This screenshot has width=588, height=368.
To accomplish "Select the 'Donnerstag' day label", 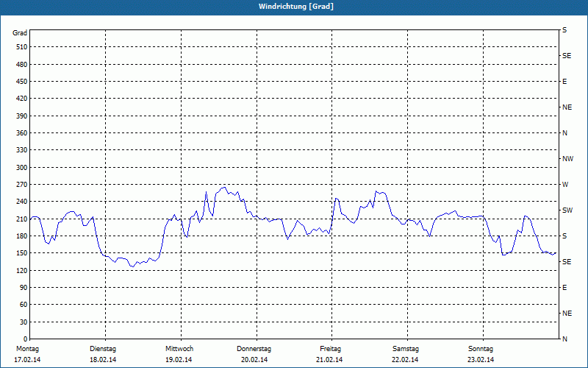I will click(x=254, y=349).
